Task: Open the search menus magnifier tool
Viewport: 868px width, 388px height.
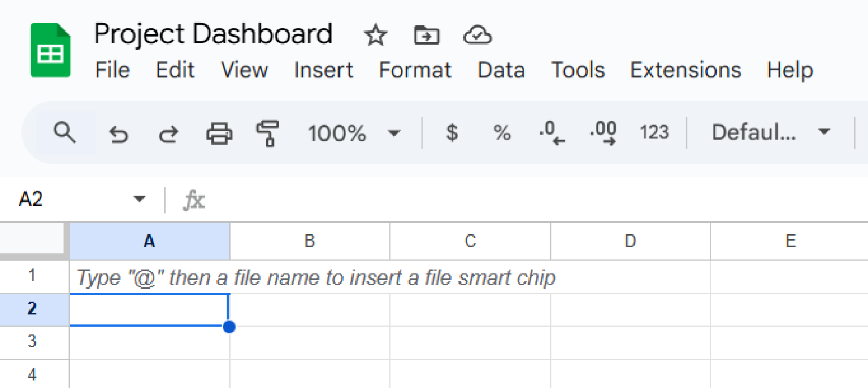Action: pyautogui.click(x=64, y=133)
